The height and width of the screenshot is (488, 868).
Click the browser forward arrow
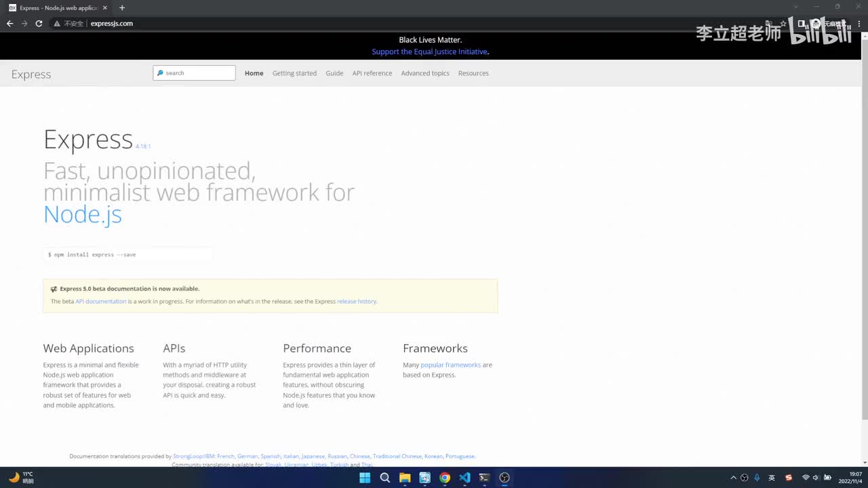click(24, 23)
